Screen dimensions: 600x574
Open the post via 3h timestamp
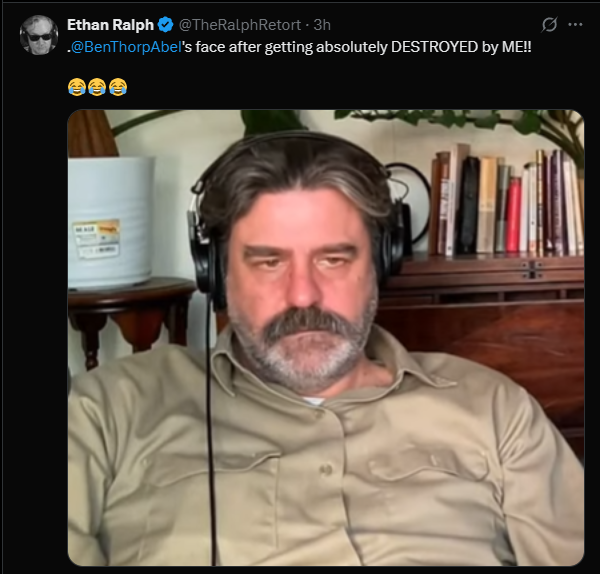322,25
